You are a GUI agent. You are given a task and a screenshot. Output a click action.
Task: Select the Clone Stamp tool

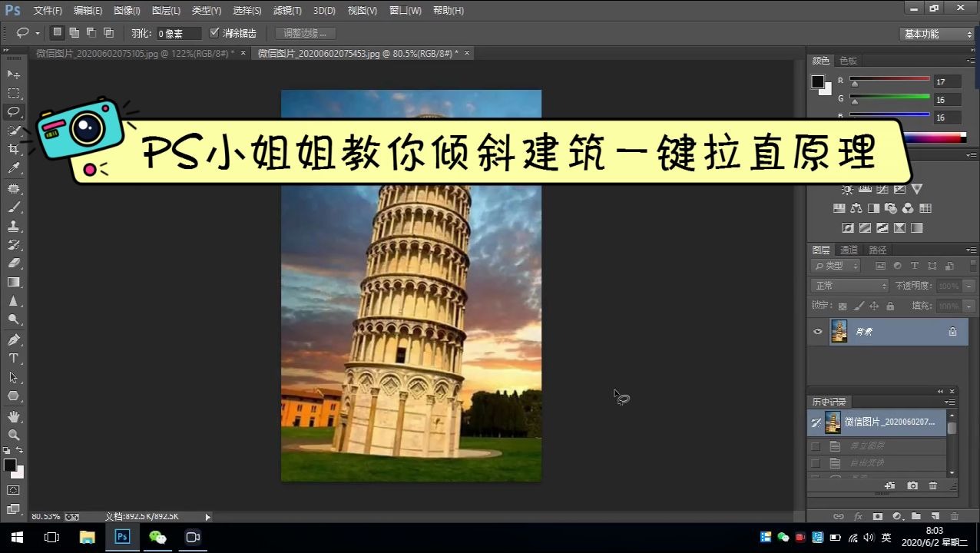coord(14,227)
